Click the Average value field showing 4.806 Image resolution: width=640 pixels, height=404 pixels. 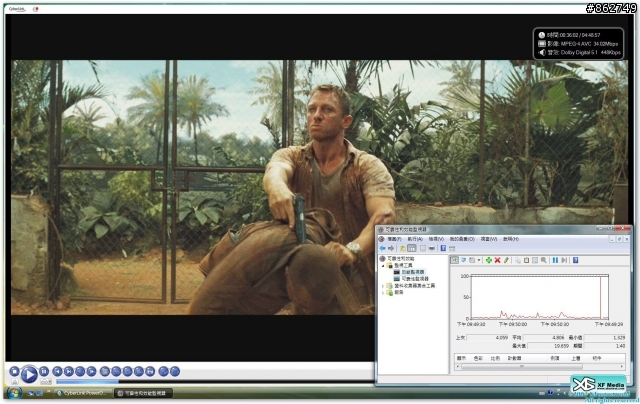(x=544, y=337)
